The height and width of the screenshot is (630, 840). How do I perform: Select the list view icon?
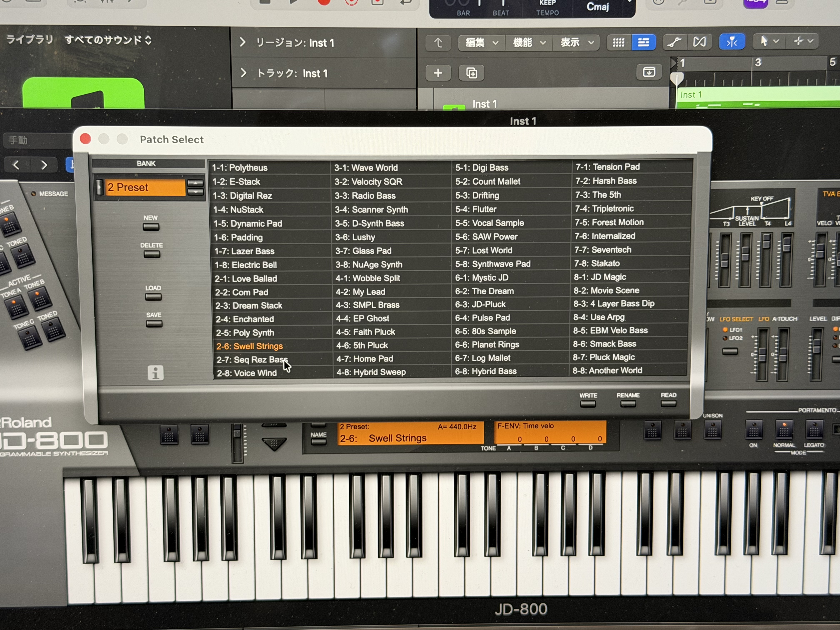pyautogui.click(x=643, y=42)
